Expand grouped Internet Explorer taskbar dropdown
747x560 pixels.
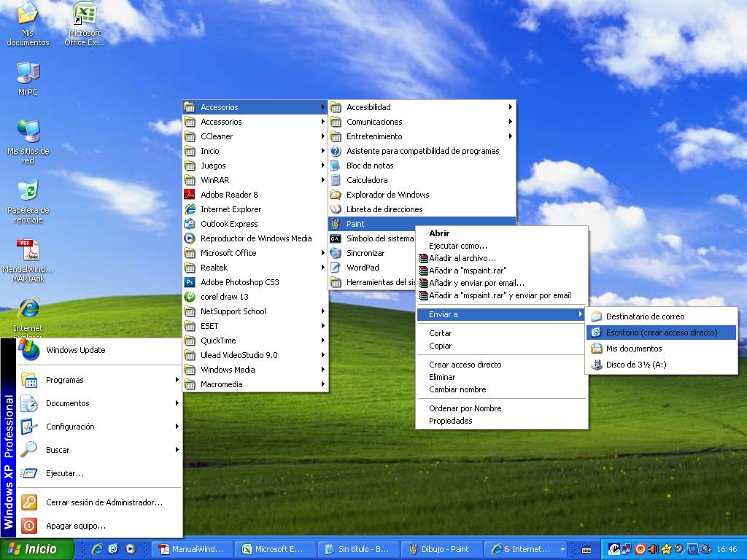(562, 549)
